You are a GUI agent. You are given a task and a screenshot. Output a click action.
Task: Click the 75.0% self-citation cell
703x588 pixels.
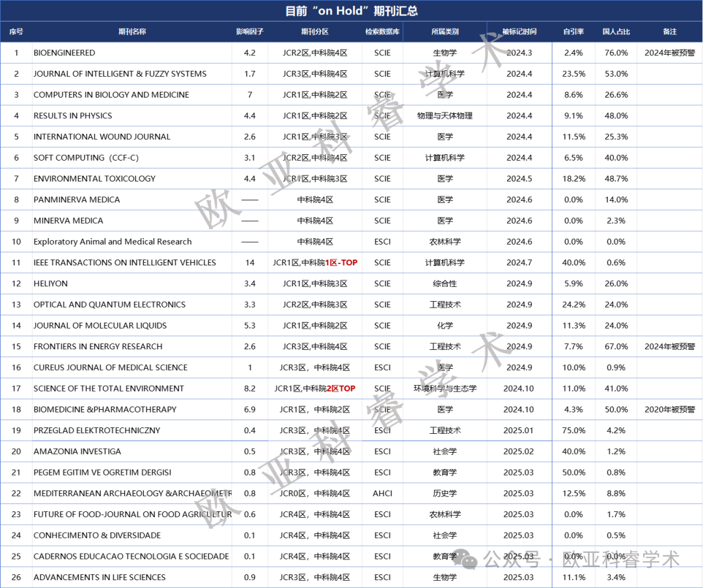(x=573, y=430)
